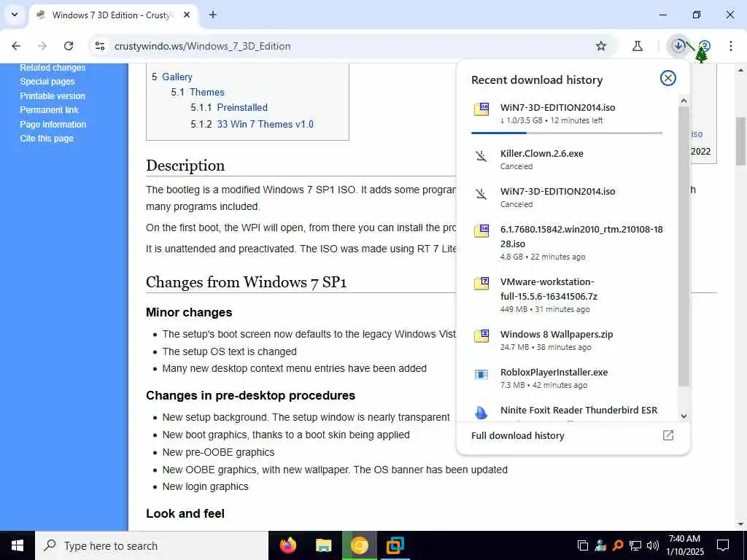Click the Changes from Windows 7 SP1 heading
The width and height of the screenshot is (747, 560).
click(247, 282)
